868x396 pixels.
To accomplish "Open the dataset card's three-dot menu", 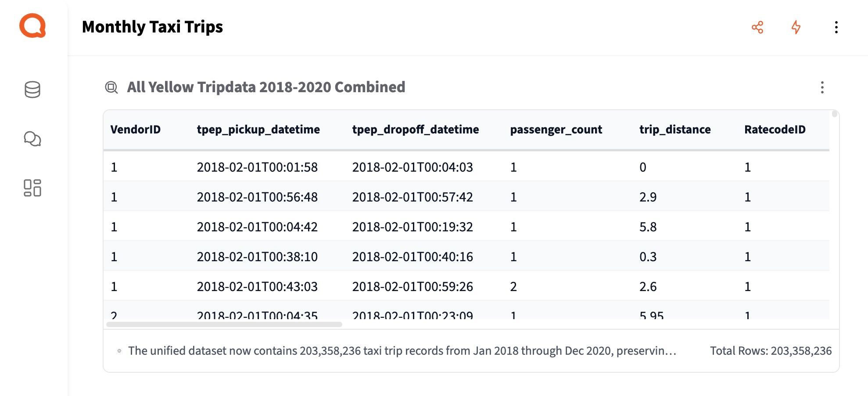I will click(x=822, y=87).
